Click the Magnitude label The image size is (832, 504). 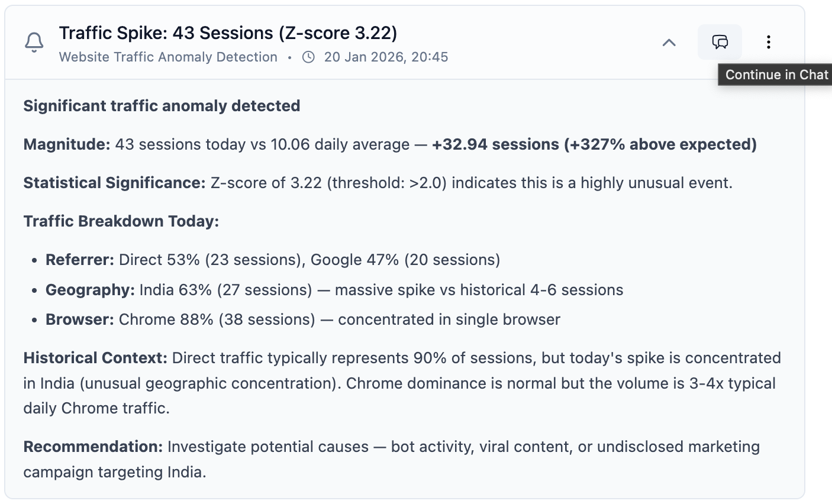pos(66,144)
